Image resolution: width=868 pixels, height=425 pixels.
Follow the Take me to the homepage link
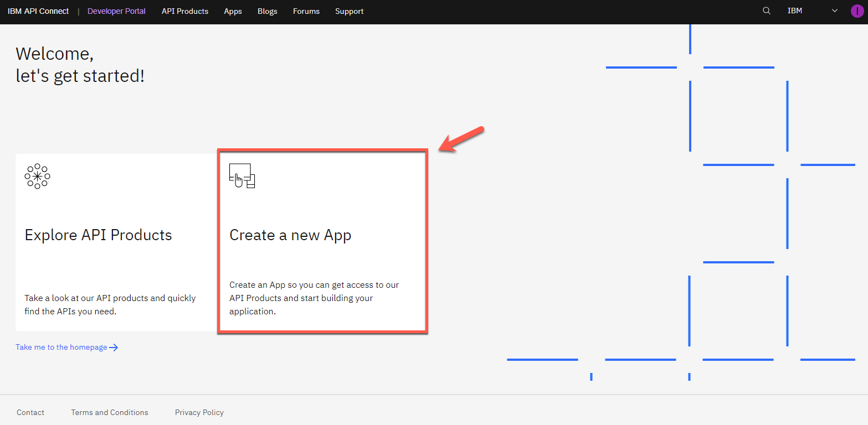61,348
